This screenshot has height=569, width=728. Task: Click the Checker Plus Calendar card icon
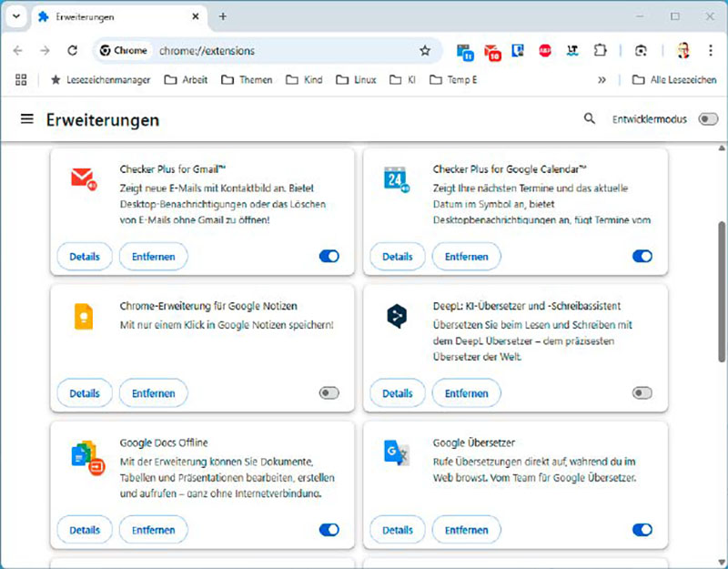(x=397, y=179)
